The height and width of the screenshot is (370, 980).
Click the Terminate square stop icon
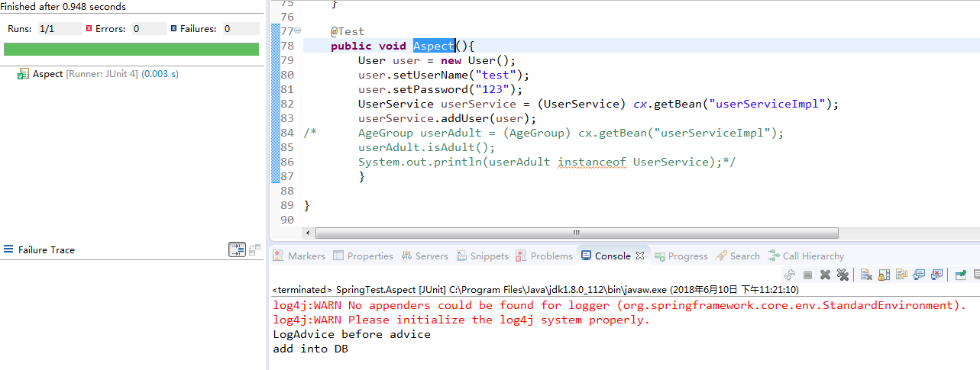(x=807, y=275)
